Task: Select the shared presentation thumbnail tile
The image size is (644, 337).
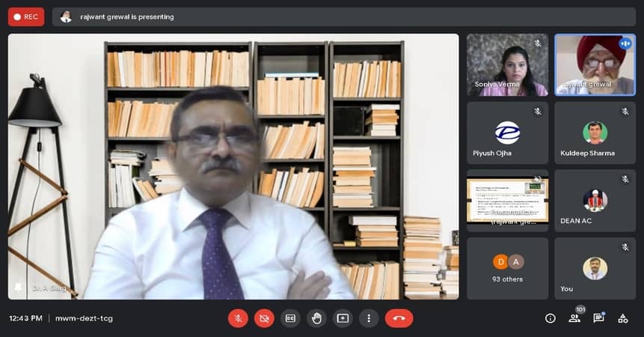Action: pyautogui.click(x=507, y=199)
